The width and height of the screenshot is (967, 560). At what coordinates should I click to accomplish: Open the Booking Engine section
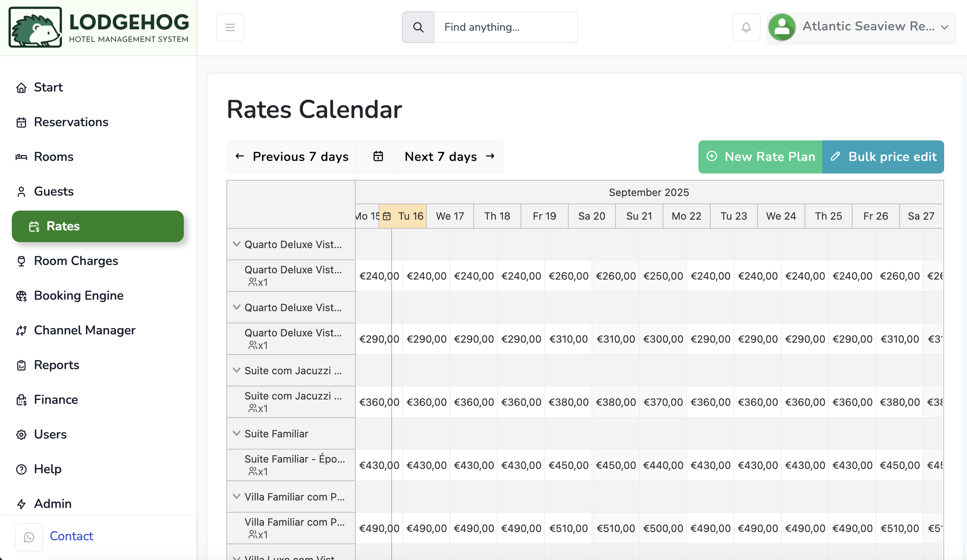[x=78, y=295]
